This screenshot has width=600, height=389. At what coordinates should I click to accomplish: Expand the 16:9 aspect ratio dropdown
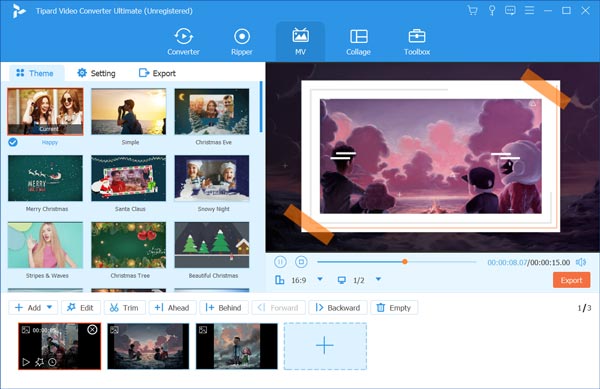click(320, 279)
